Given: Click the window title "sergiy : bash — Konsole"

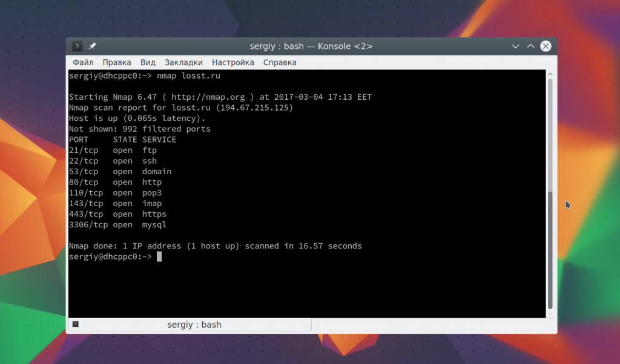Looking at the screenshot, I should click(x=311, y=46).
